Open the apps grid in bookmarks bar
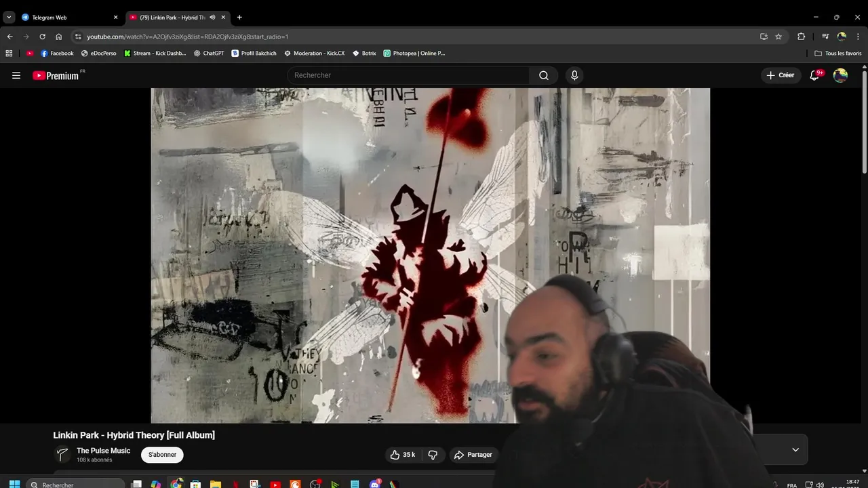Image resolution: width=868 pixels, height=488 pixels. [9, 53]
